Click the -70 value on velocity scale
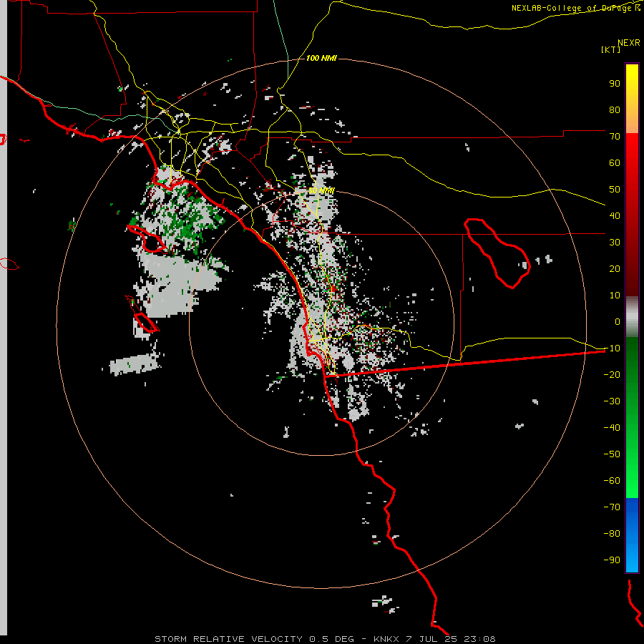 (x=612, y=507)
